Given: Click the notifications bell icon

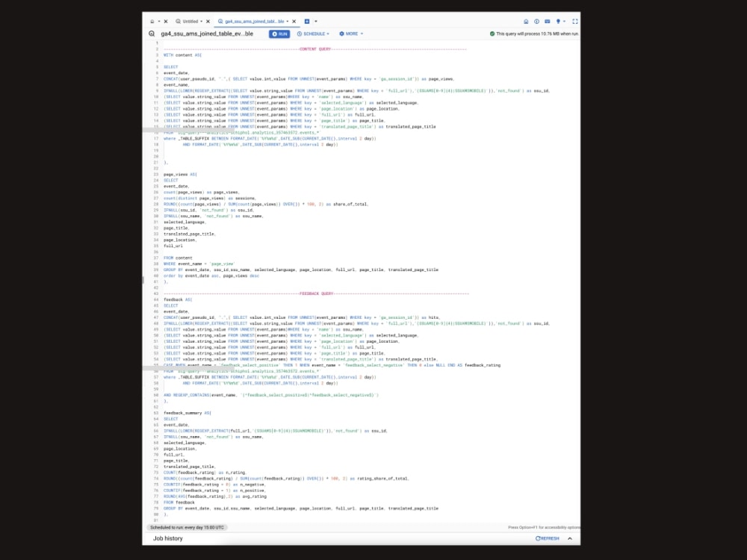Looking at the screenshot, I should click(559, 22).
